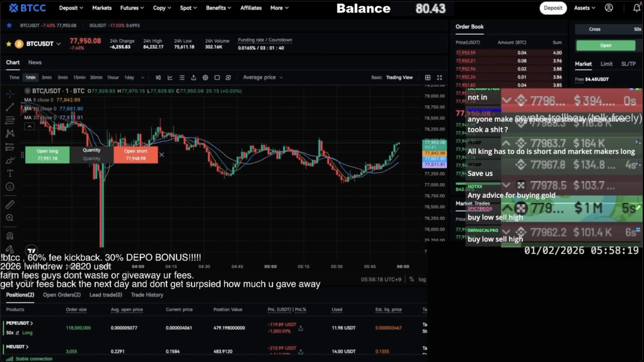Click the green Open button
The height and width of the screenshot is (362, 644).
[605, 45]
